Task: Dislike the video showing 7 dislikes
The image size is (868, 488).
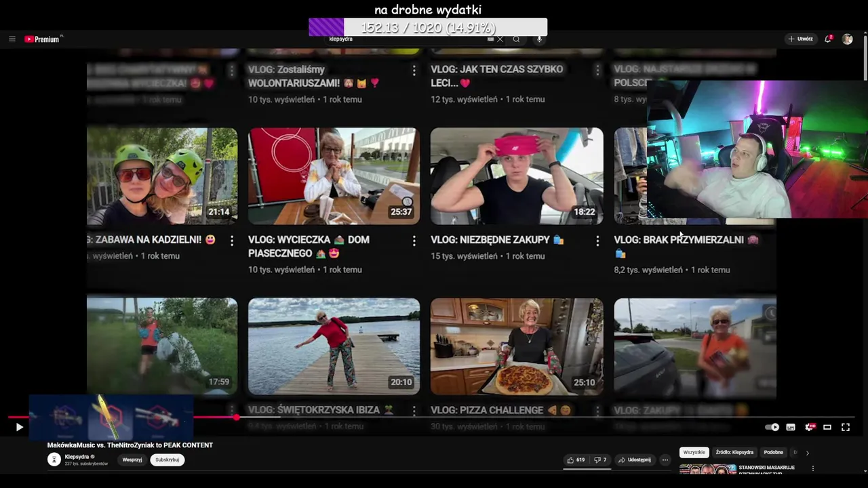Action: tap(601, 460)
